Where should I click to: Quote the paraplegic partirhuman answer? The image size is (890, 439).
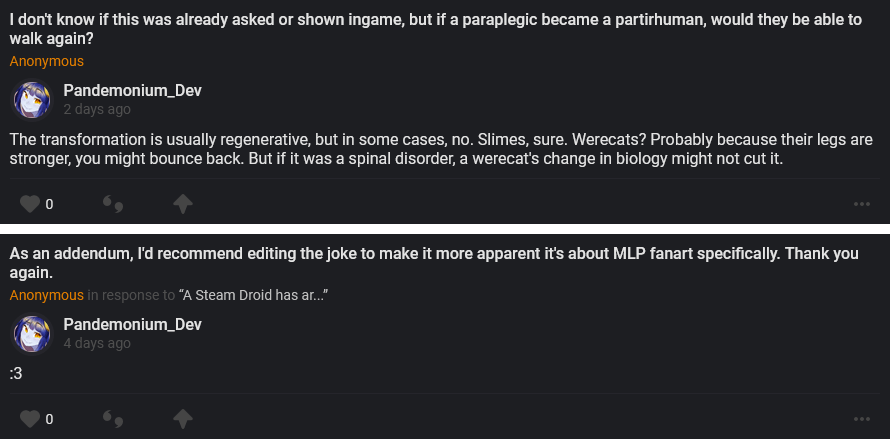pyautogui.click(x=113, y=204)
